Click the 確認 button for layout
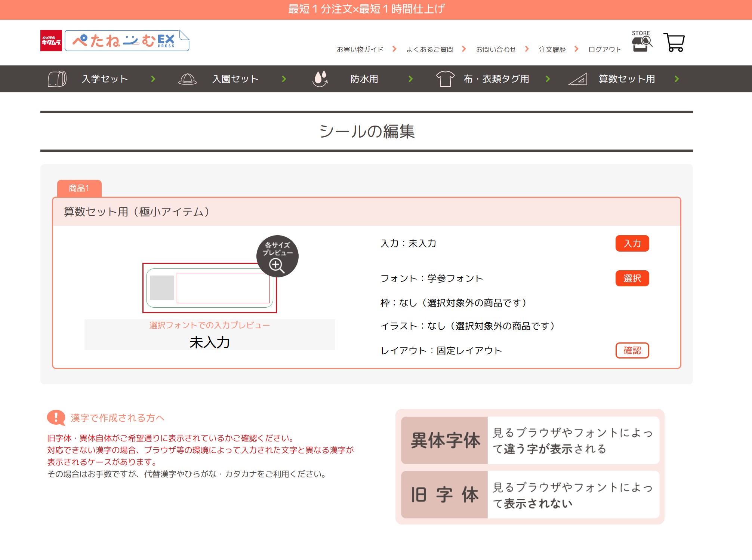The height and width of the screenshot is (560, 752). (x=633, y=350)
